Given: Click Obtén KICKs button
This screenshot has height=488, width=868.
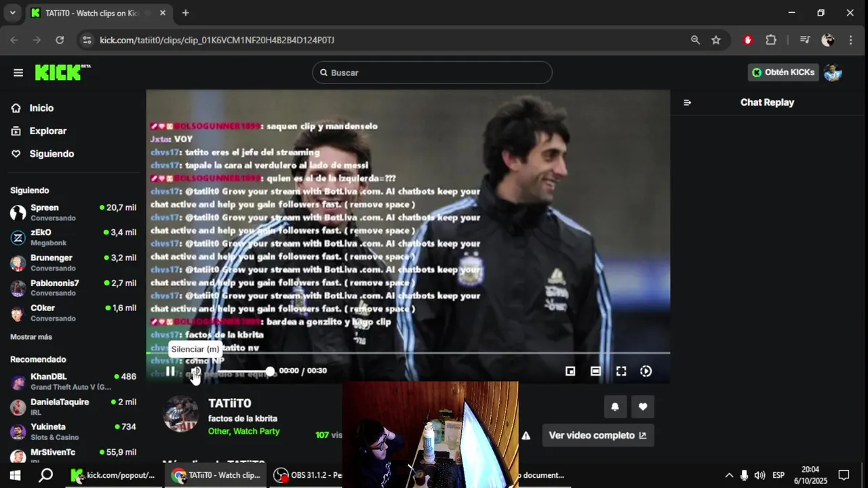Looking at the screenshot, I should (x=783, y=73).
